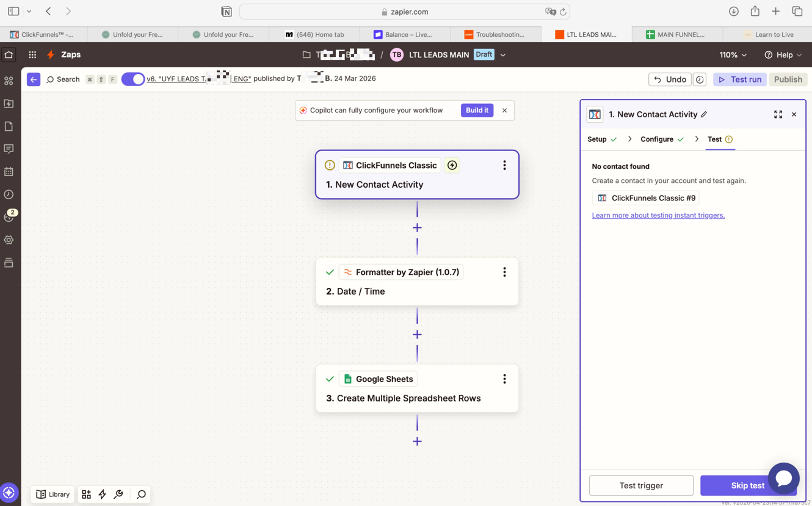Open the folder-with-bolt icon in left sidebar

[9, 104]
